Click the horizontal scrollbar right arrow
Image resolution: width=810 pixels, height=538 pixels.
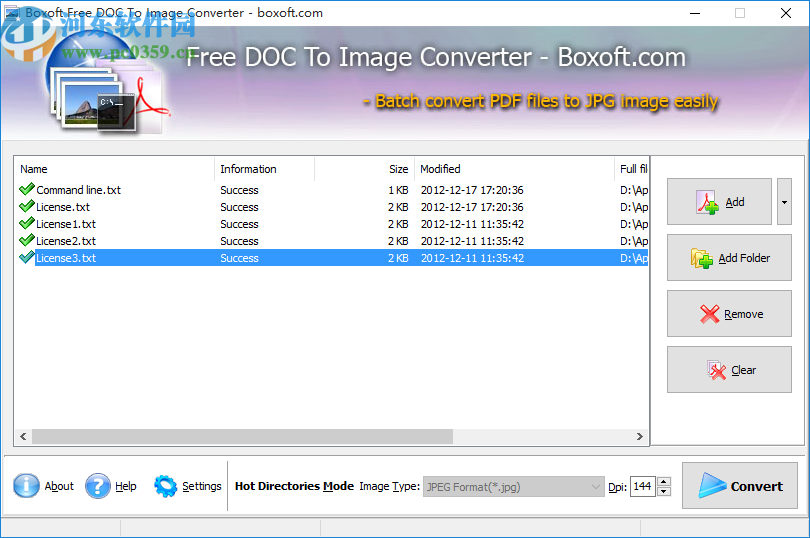click(x=640, y=436)
